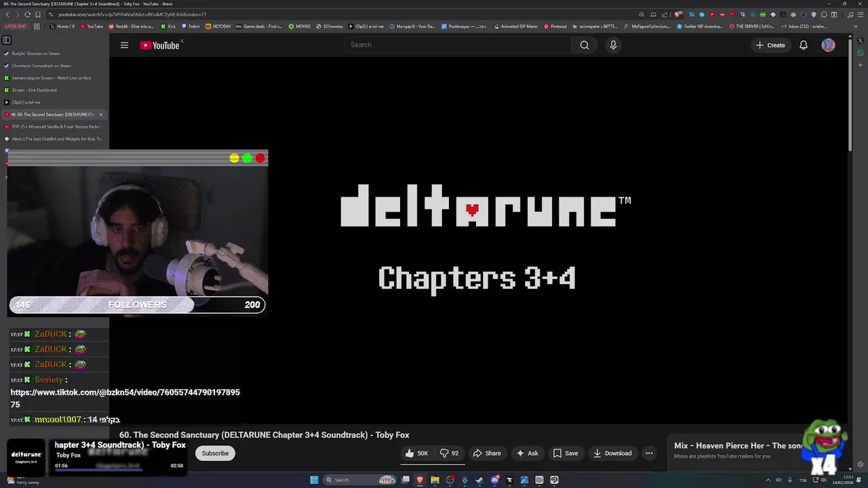Click the Ask button

coord(527,453)
